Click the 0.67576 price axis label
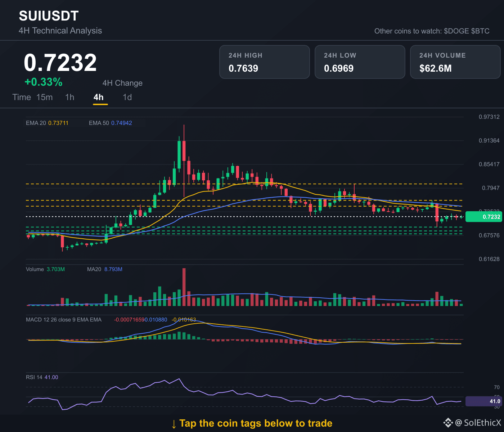Viewport: 504px width, 432px height. point(489,235)
